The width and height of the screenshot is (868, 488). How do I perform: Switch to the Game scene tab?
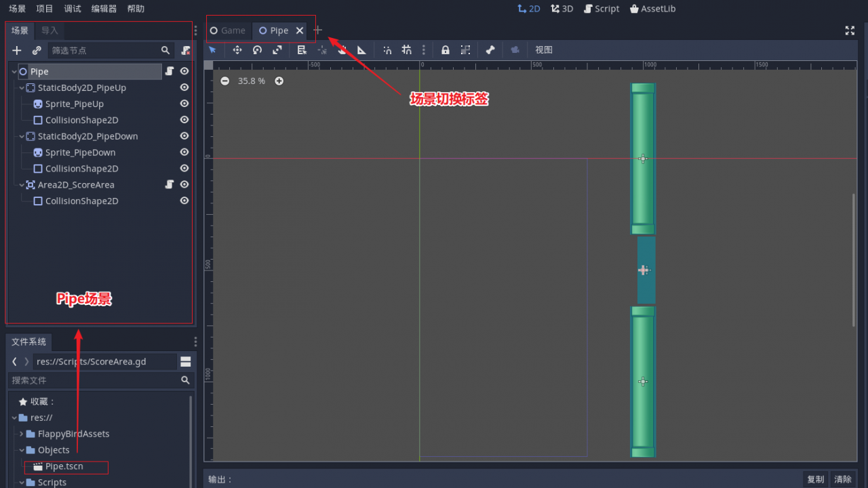[x=228, y=30]
